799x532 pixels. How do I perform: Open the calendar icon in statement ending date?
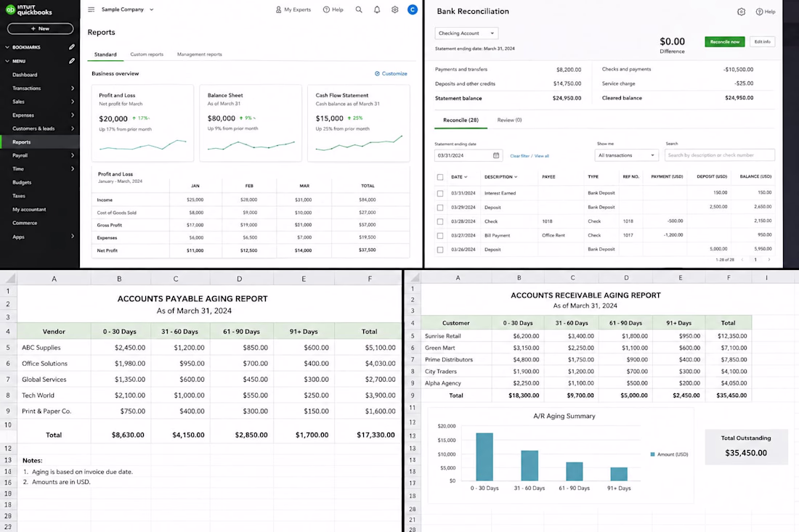click(496, 155)
